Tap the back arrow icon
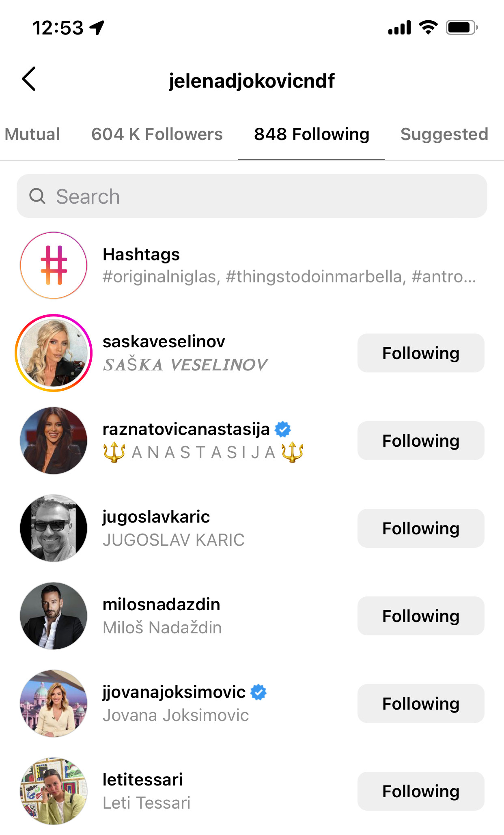Viewport: 504px width, 835px height. 29,79
